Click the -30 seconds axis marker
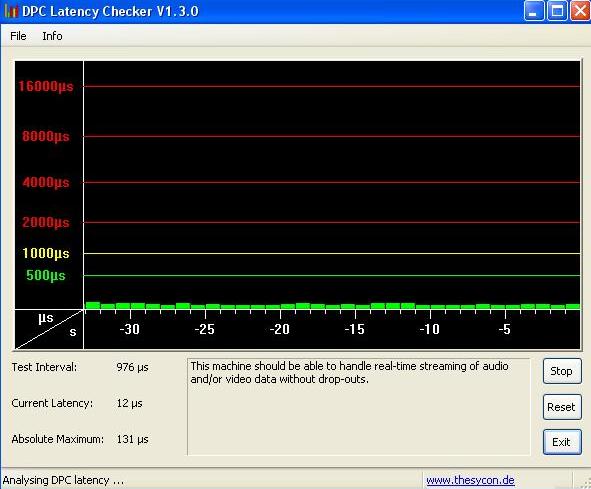591x489 pixels. coord(130,329)
